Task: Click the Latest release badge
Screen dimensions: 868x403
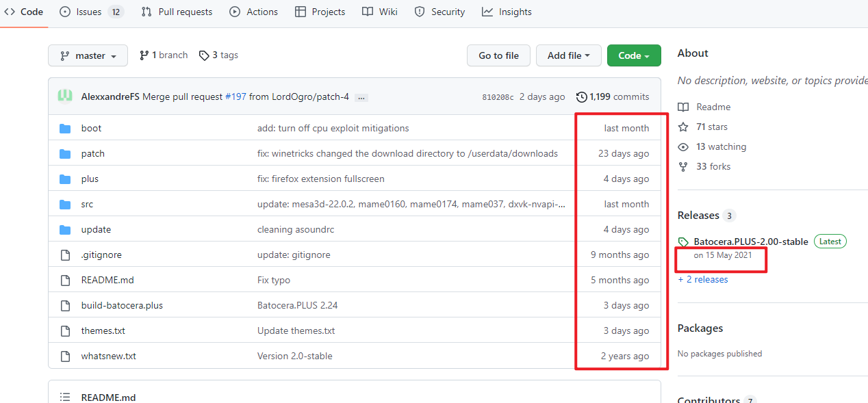Action: (x=830, y=242)
